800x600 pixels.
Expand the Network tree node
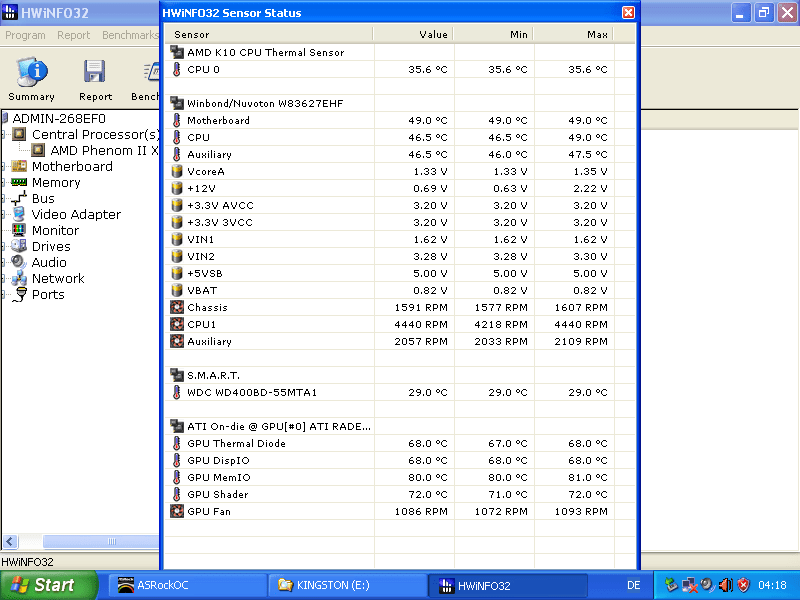click(x=4, y=279)
